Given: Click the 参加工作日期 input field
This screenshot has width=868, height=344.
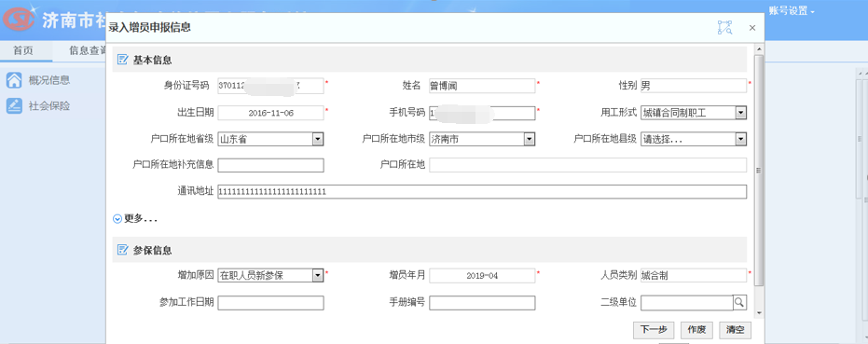Looking at the screenshot, I should tap(270, 302).
